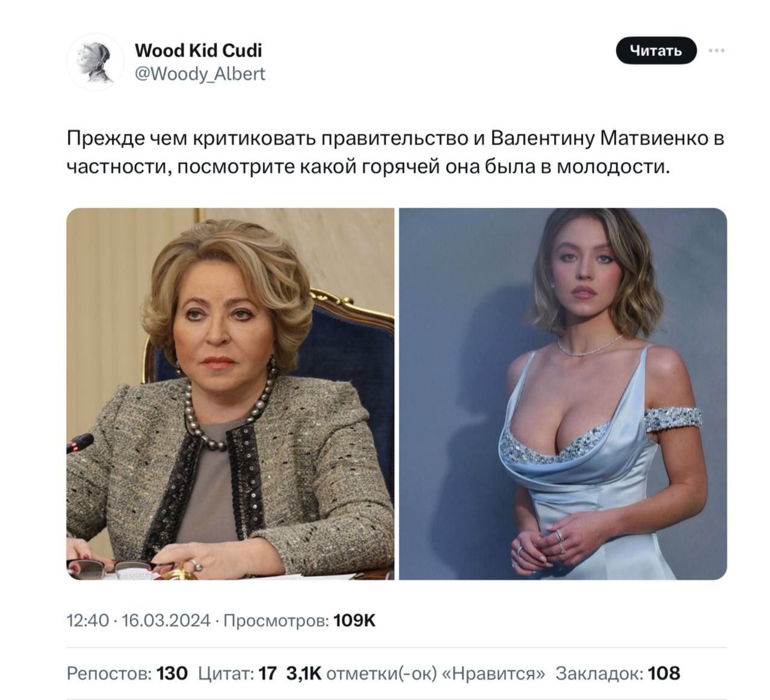The height and width of the screenshot is (700, 770).
Task: Click the 16.03.2024 post date
Action: pos(166,621)
